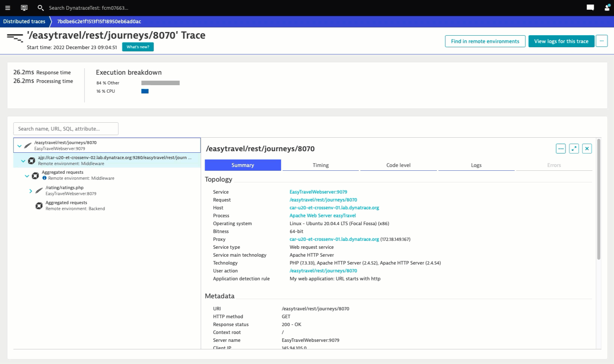Open more options next to View logs

tap(602, 41)
